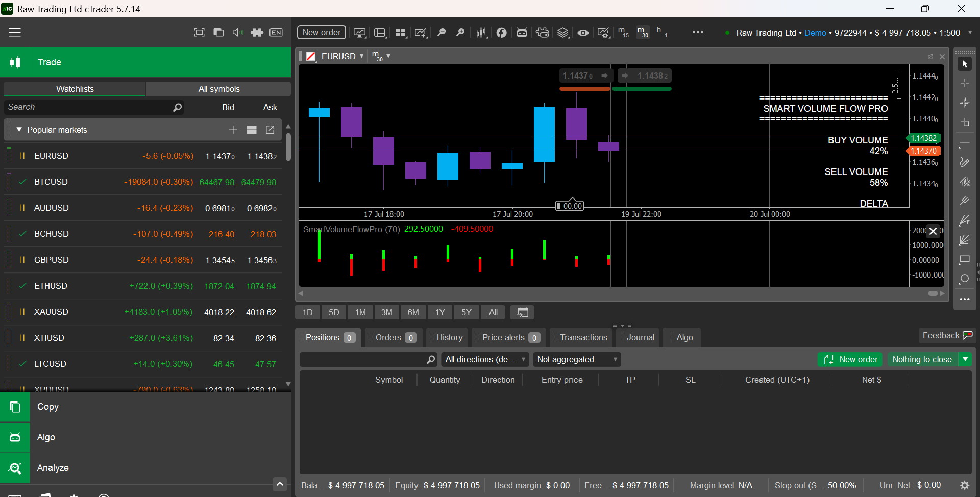Change the EN language setting
The width and height of the screenshot is (980, 497).
click(276, 32)
